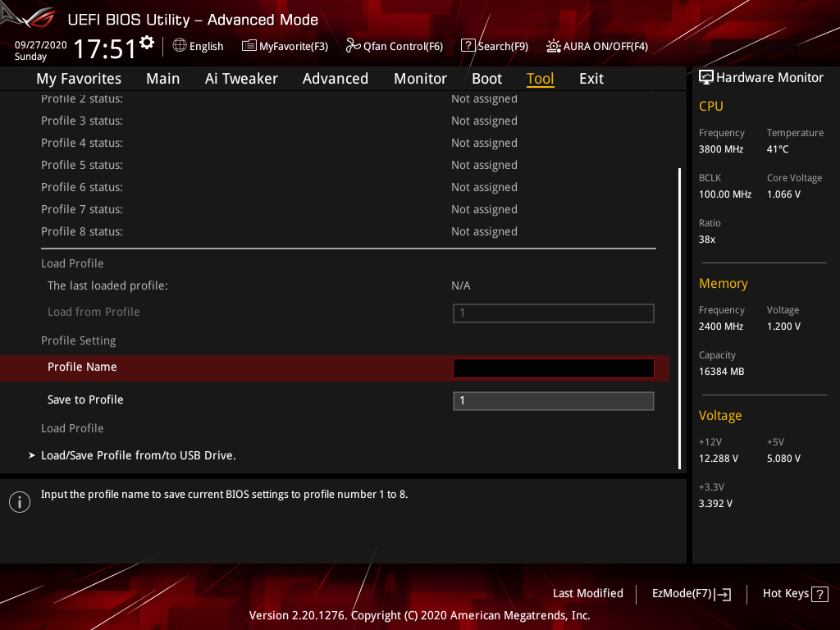Click the vertical scrollbar in settings list
Image resolution: width=840 pixels, height=630 pixels.
click(x=679, y=318)
